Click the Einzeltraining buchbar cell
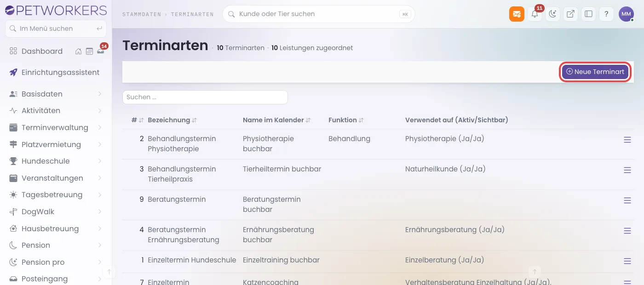This screenshot has height=285, width=644. pos(281,260)
